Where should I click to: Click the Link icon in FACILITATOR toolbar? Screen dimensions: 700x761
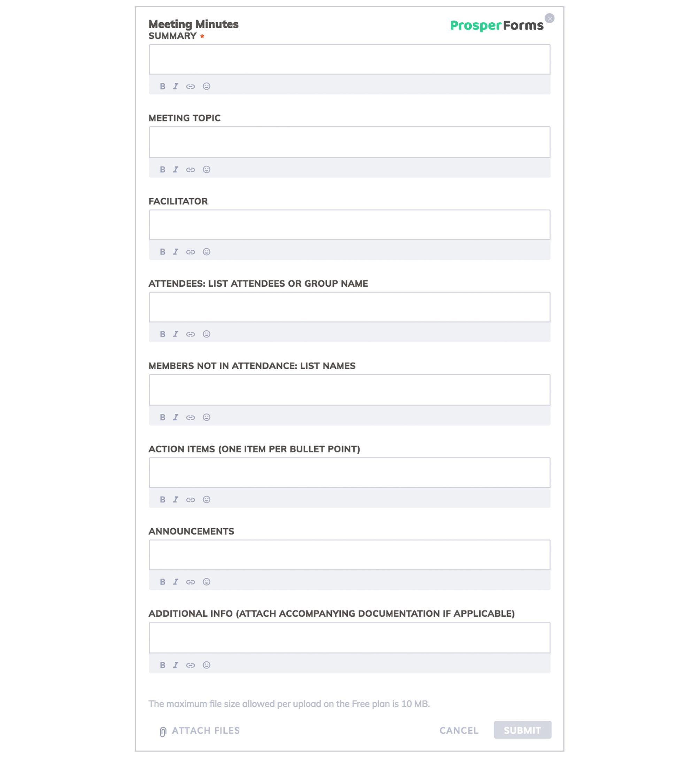pos(191,251)
